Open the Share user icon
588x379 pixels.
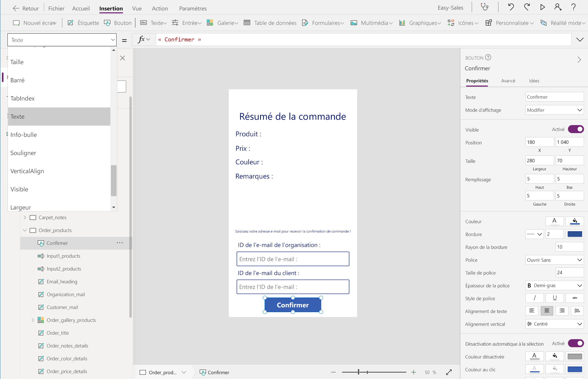(558, 7)
